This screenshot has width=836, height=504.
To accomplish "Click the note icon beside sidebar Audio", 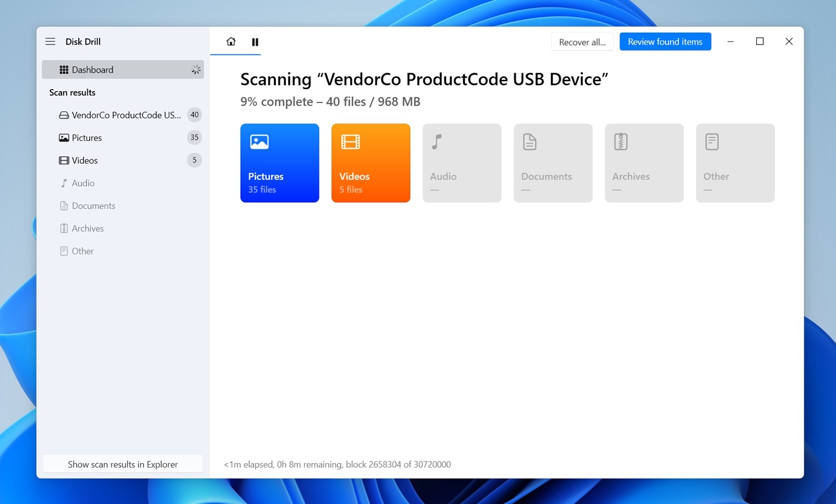I will 64,183.
